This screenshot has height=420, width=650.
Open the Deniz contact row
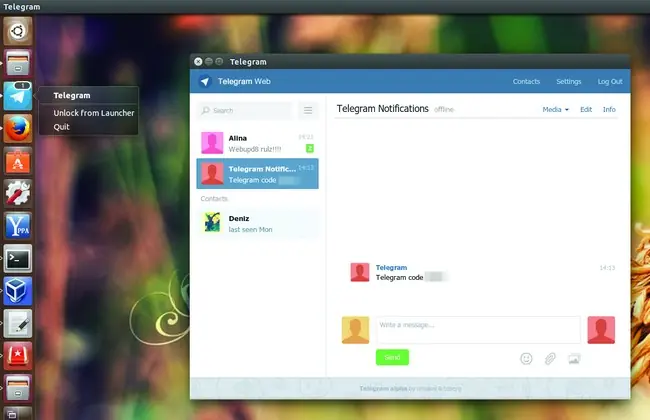coord(257,223)
